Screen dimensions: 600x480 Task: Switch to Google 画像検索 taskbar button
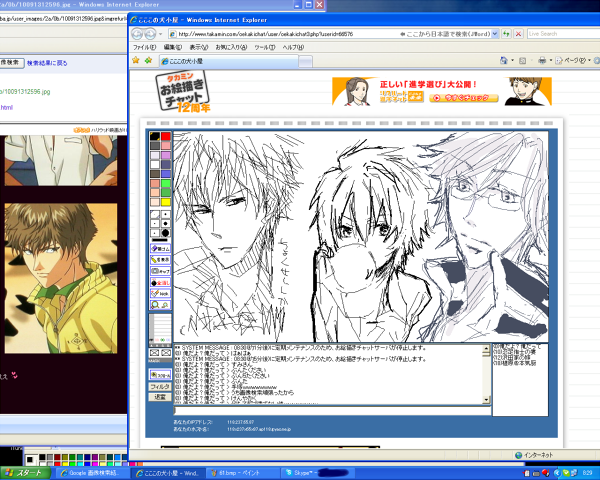(x=92, y=473)
